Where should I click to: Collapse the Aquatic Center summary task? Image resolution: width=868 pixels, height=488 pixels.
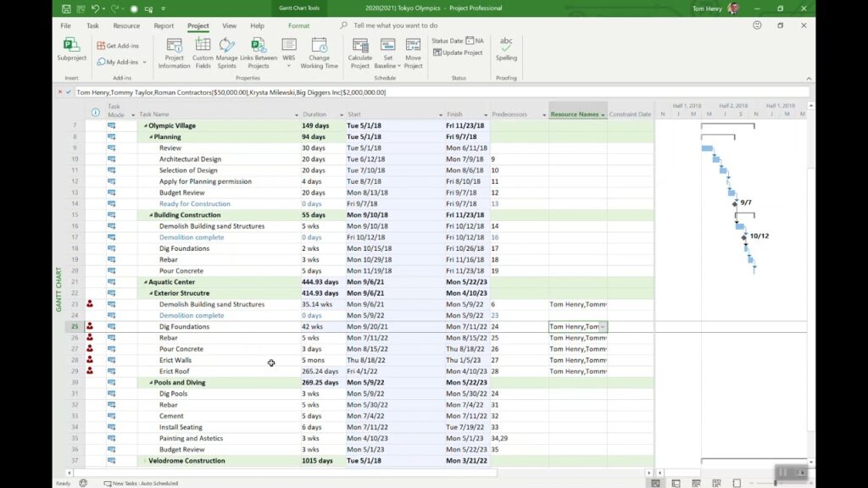click(x=147, y=281)
